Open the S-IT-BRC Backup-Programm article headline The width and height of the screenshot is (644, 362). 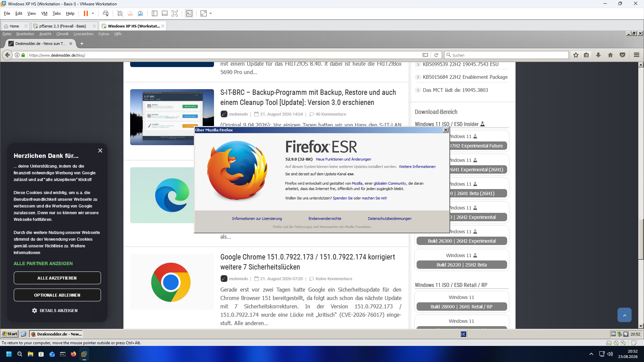pos(308,97)
